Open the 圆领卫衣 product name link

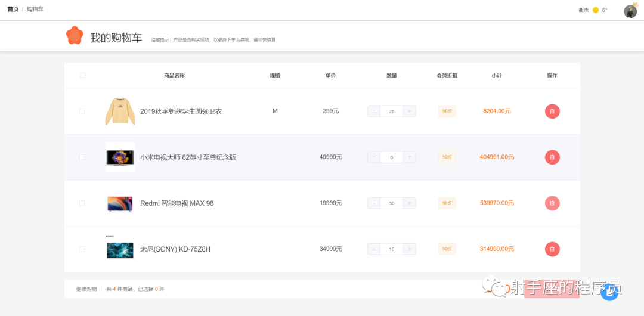[181, 111]
